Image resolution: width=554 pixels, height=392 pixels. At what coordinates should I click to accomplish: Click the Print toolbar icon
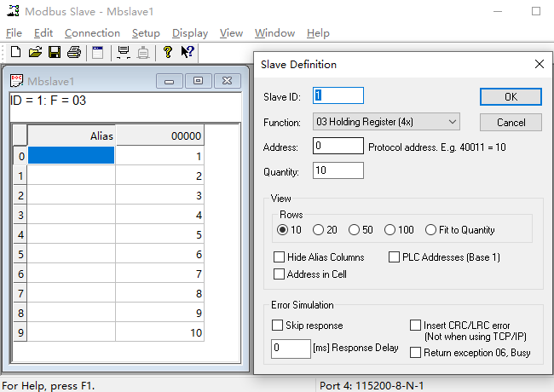(74, 52)
